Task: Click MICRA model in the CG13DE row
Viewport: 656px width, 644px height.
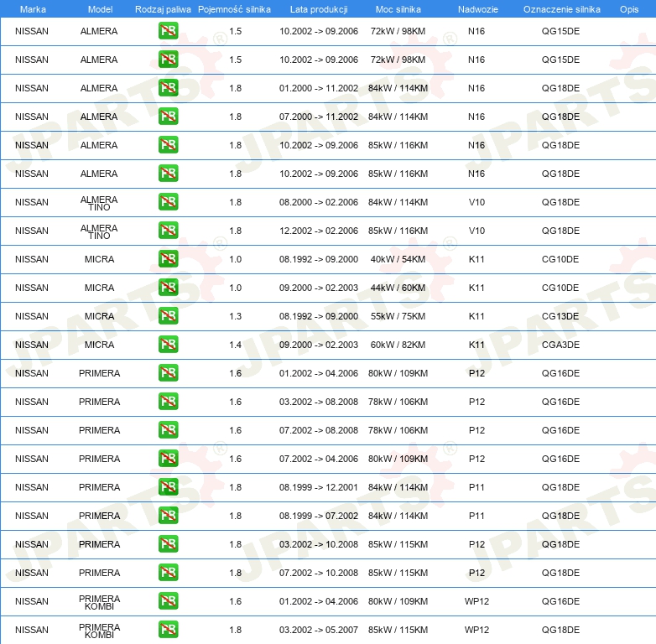Action: pyautogui.click(x=99, y=316)
